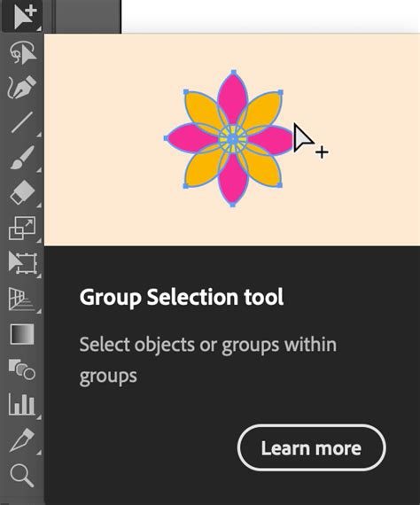Select the Paintbrush tool
Screen dimensions: 420x505
click(22, 158)
